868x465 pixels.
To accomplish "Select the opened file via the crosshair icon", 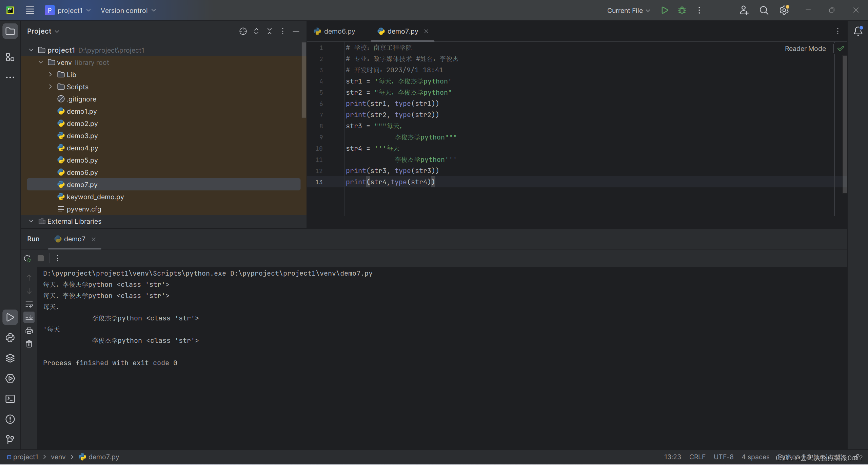I will pyautogui.click(x=243, y=31).
